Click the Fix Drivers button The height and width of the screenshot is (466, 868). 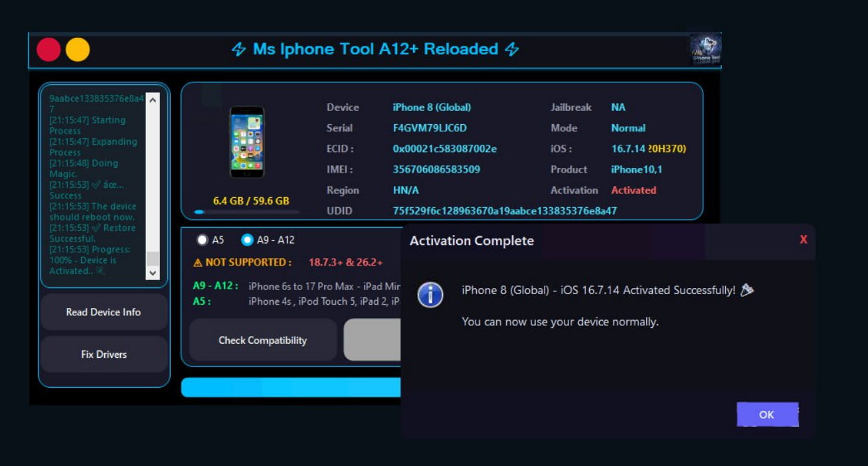coord(104,354)
